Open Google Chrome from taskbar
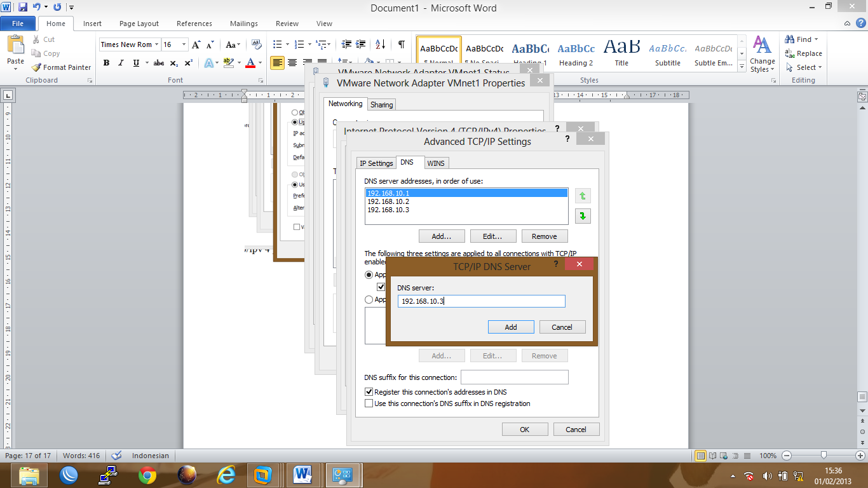 [x=147, y=475]
